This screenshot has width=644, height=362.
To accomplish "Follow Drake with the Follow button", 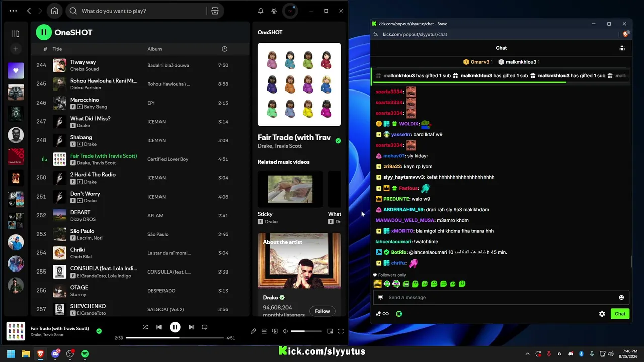I will (x=323, y=311).
